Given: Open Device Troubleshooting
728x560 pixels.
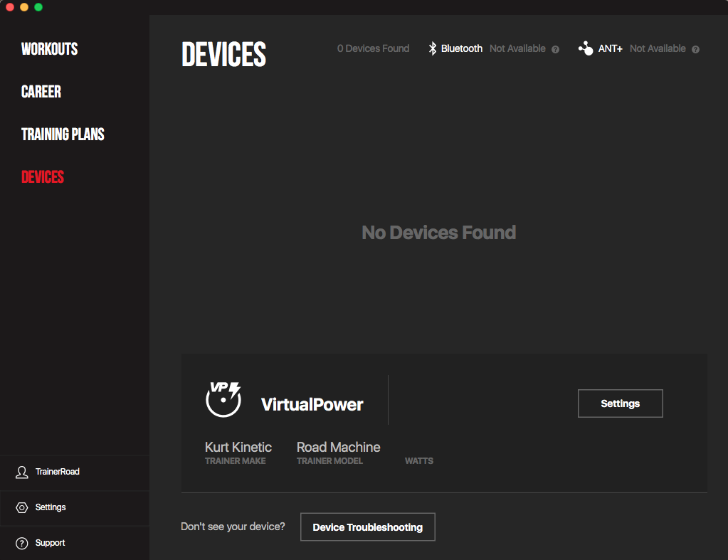Looking at the screenshot, I should tap(368, 527).
